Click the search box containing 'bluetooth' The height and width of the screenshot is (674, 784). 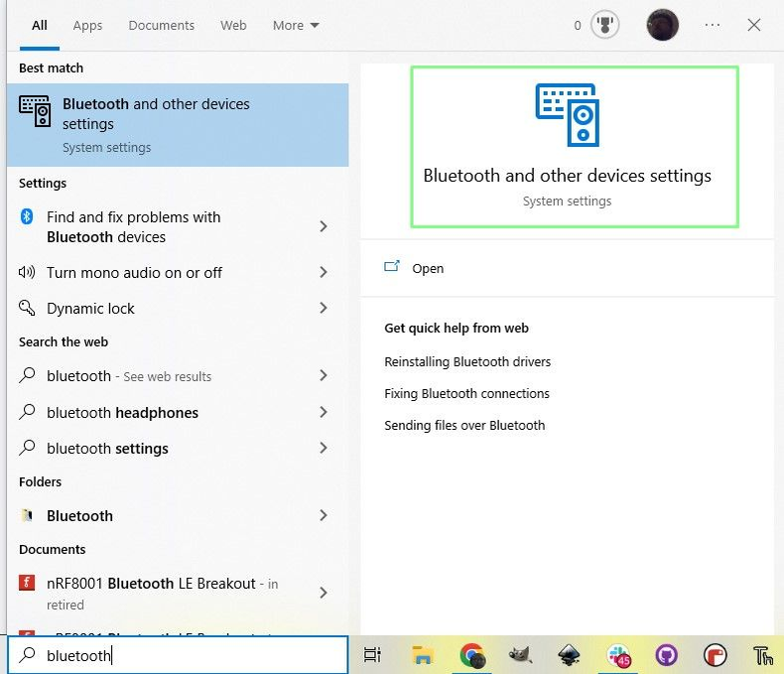(178, 654)
